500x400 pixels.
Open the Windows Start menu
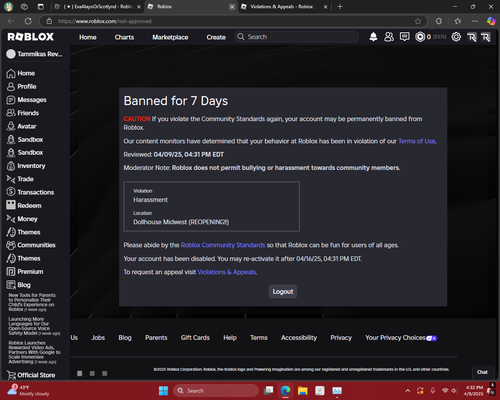(x=163, y=390)
